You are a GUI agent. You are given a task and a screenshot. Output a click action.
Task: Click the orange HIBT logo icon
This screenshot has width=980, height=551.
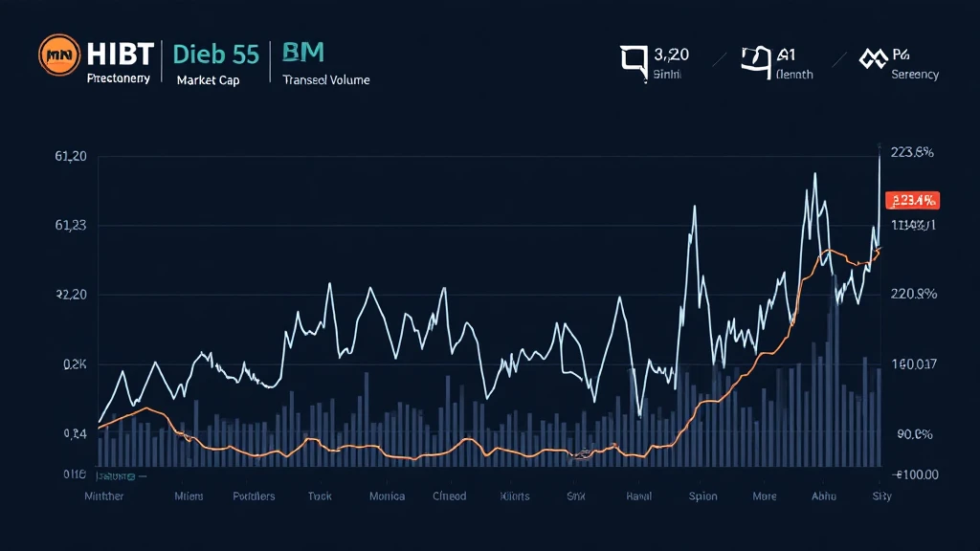pos(58,55)
